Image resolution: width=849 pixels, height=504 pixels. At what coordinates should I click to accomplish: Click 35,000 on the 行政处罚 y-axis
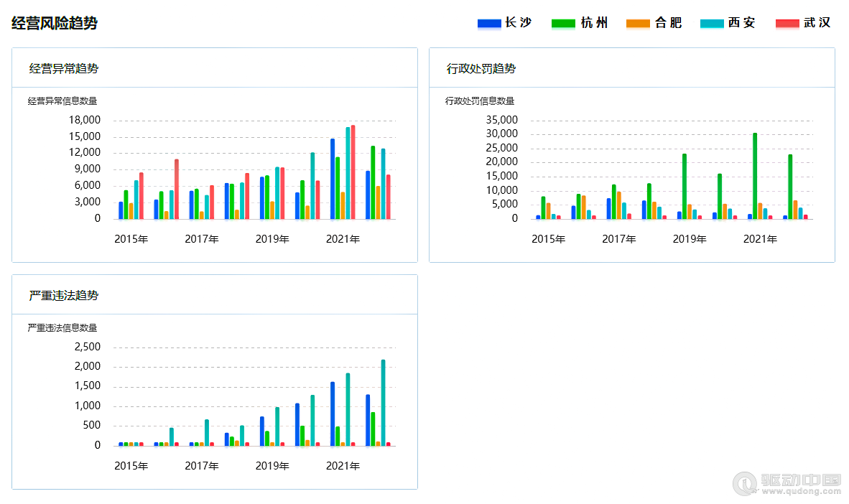pyautogui.click(x=502, y=120)
